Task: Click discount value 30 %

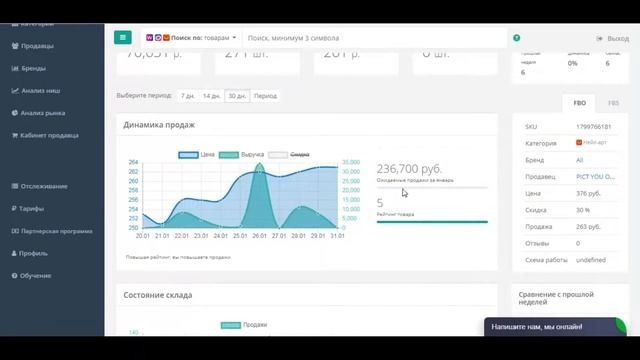Action: tap(583, 210)
